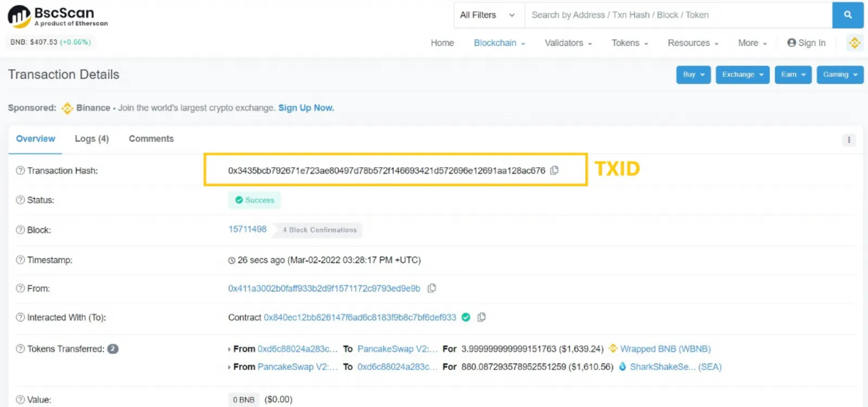
Task: Open block 15711498 link
Action: pos(247,229)
